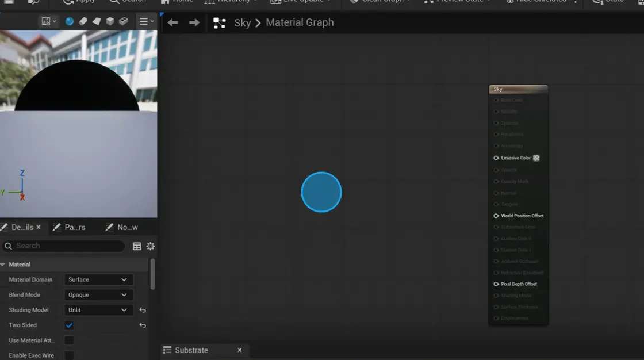
Task: Click Sky in the breadcrumb path
Action: pyautogui.click(x=243, y=22)
